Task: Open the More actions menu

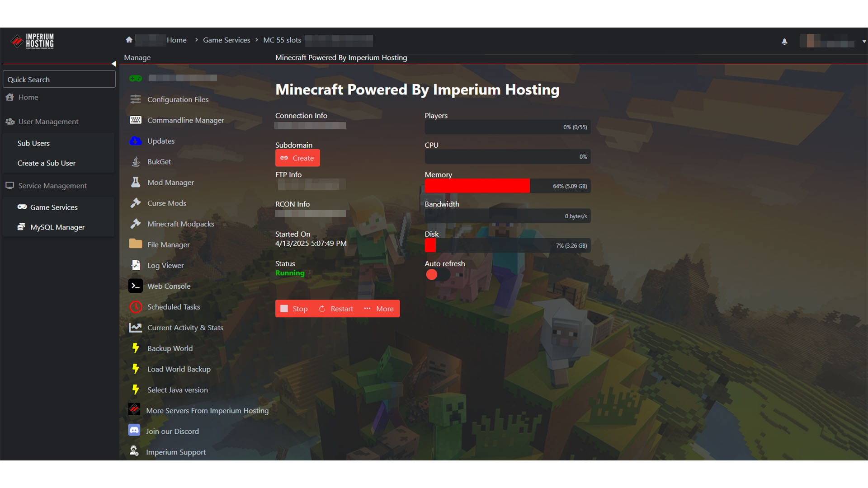Action: tap(379, 309)
